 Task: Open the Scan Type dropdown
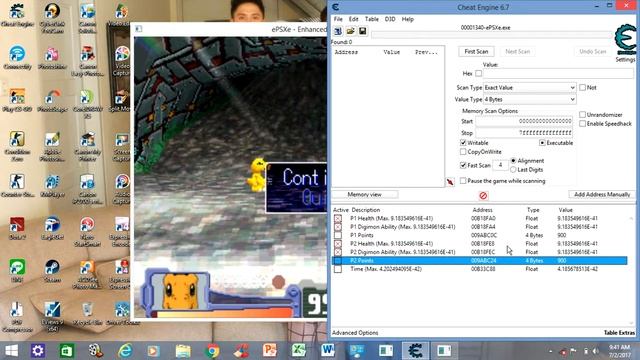[530, 88]
